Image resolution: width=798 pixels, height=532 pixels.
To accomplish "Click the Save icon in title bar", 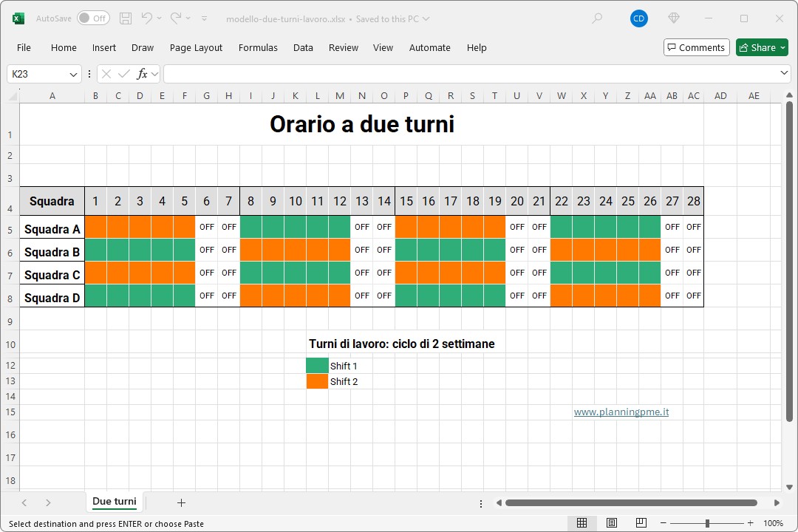I will point(126,18).
